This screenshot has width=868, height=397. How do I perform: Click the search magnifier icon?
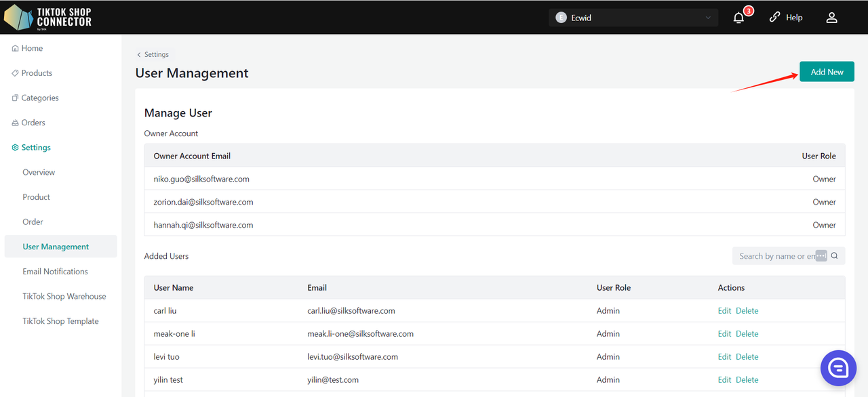[834, 256]
